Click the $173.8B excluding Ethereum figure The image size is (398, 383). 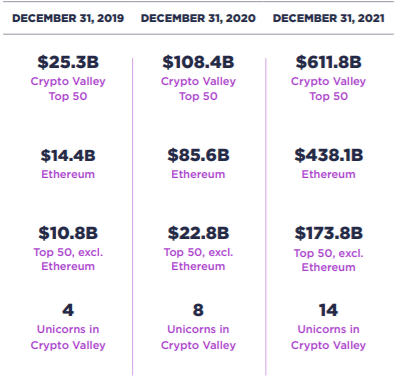[x=329, y=233]
